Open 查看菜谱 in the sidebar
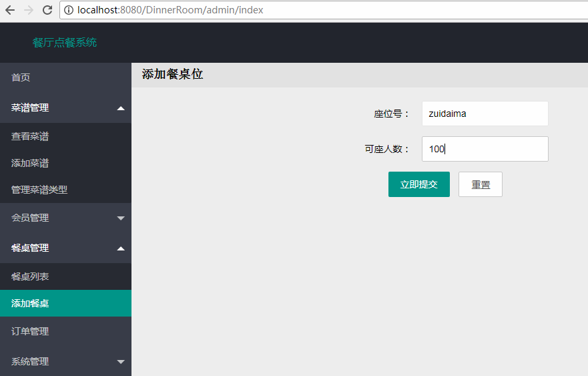This screenshot has width=588, height=376. tap(30, 136)
